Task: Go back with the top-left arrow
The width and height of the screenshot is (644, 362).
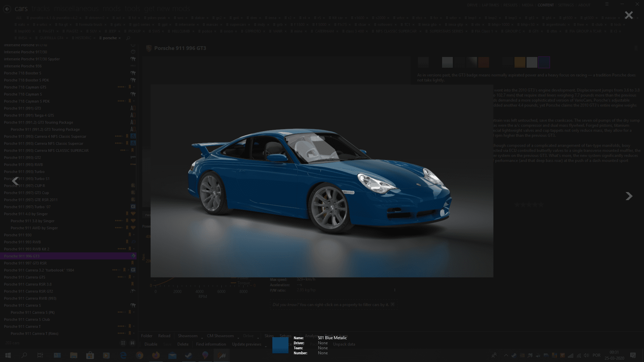Action: click(7, 9)
